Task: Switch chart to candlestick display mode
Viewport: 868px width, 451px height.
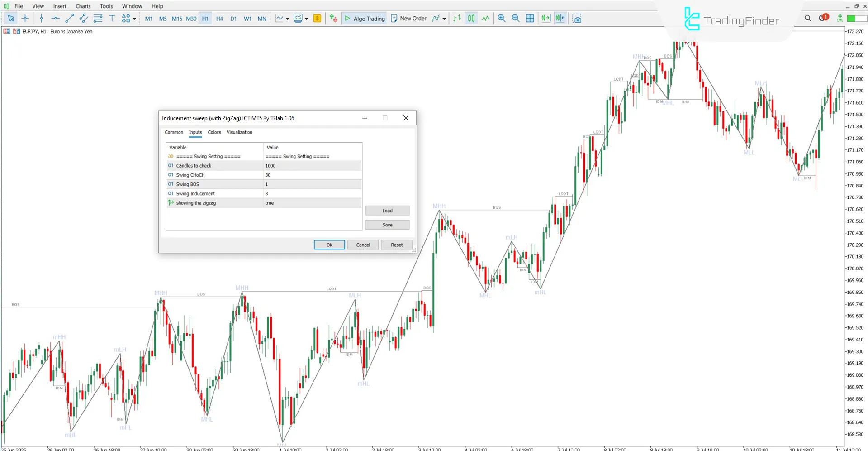Action: (x=471, y=18)
